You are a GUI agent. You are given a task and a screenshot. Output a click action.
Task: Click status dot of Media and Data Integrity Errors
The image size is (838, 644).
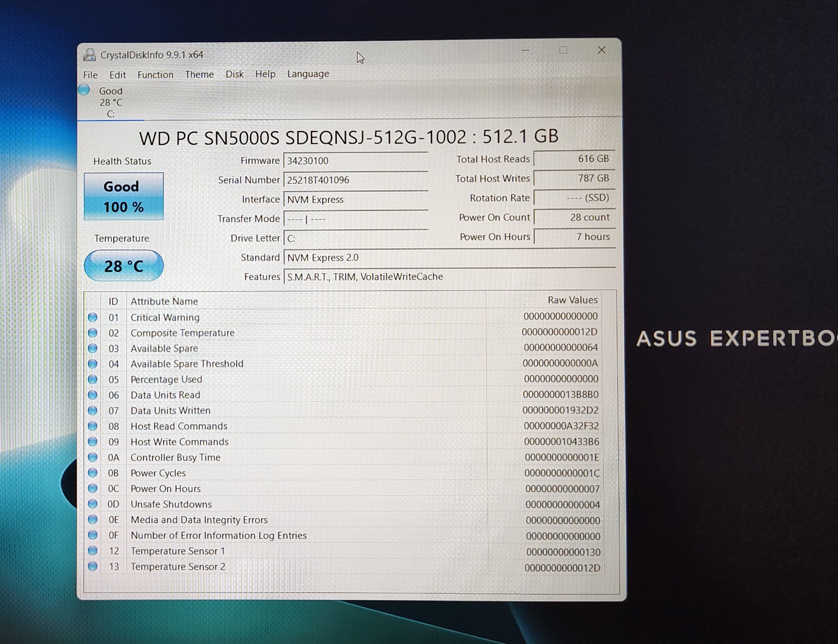93,519
